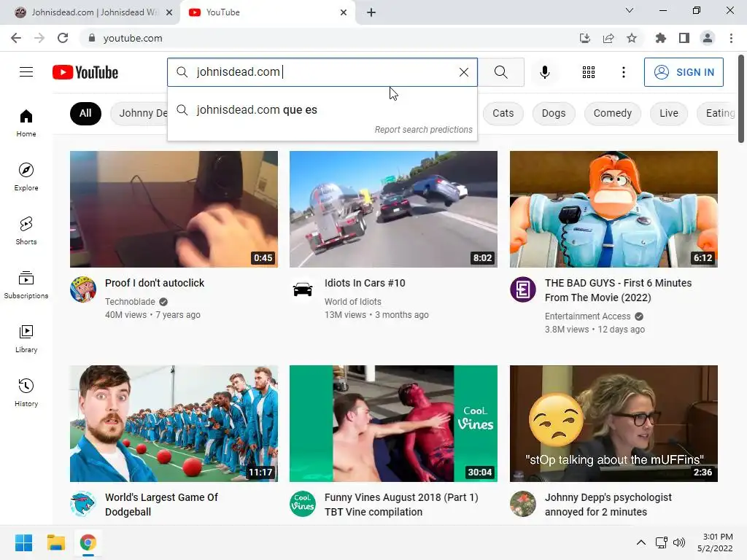The height and width of the screenshot is (560, 747).
Task: Open Chrome extensions puzzle icon
Action: click(x=661, y=38)
